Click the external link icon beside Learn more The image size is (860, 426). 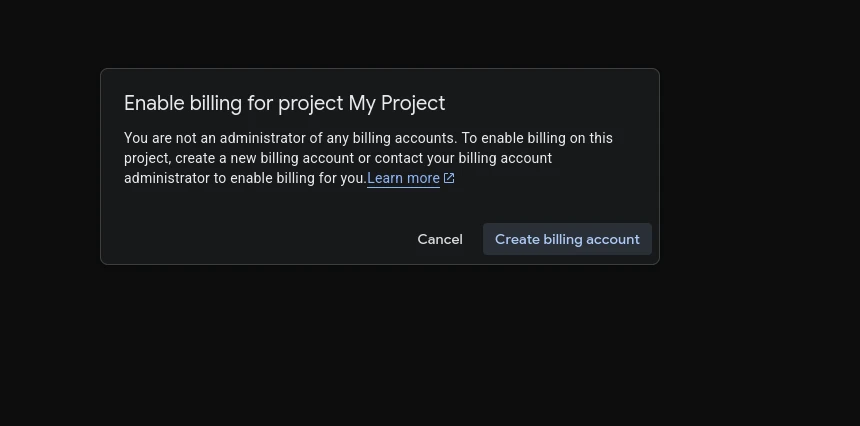[449, 178]
